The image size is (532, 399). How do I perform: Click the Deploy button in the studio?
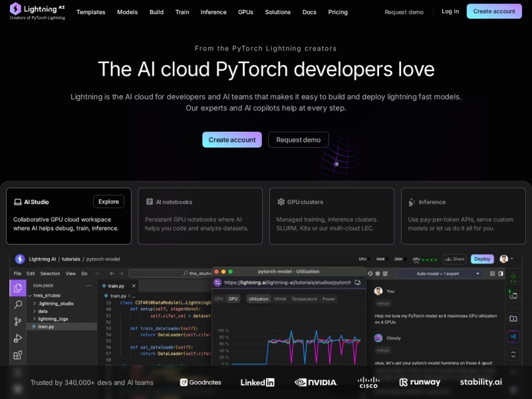(482, 259)
